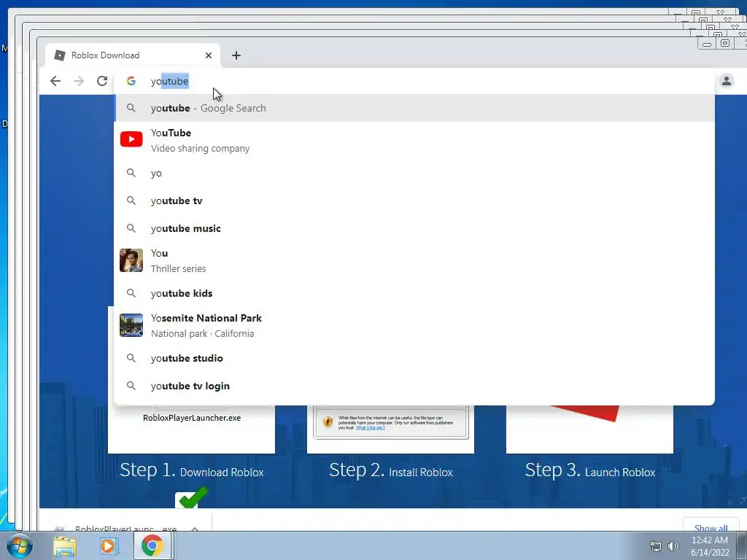Click the You thriller series thumbnail
This screenshot has height=560, width=747.
click(131, 260)
